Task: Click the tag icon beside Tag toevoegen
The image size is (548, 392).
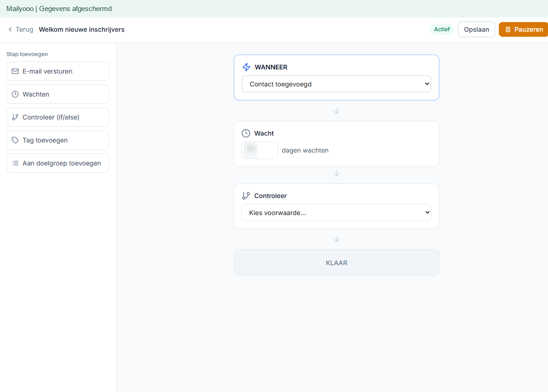Action: [x=15, y=140]
